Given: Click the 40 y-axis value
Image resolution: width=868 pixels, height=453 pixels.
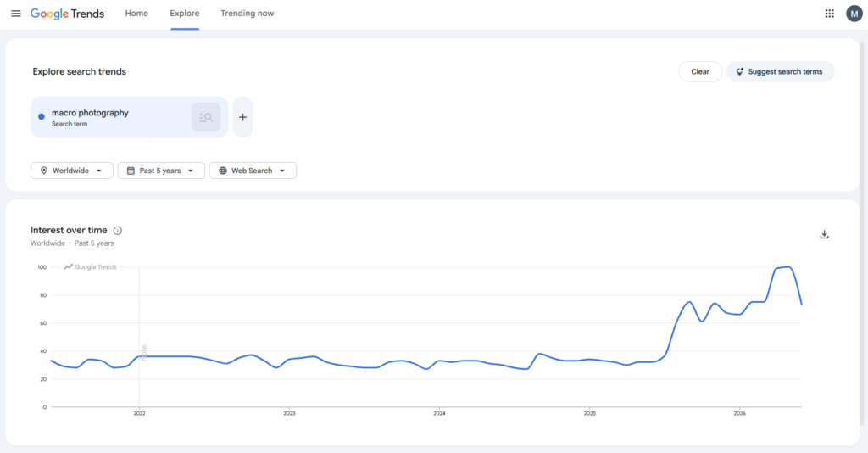Looking at the screenshot, I should coord(43,351).
